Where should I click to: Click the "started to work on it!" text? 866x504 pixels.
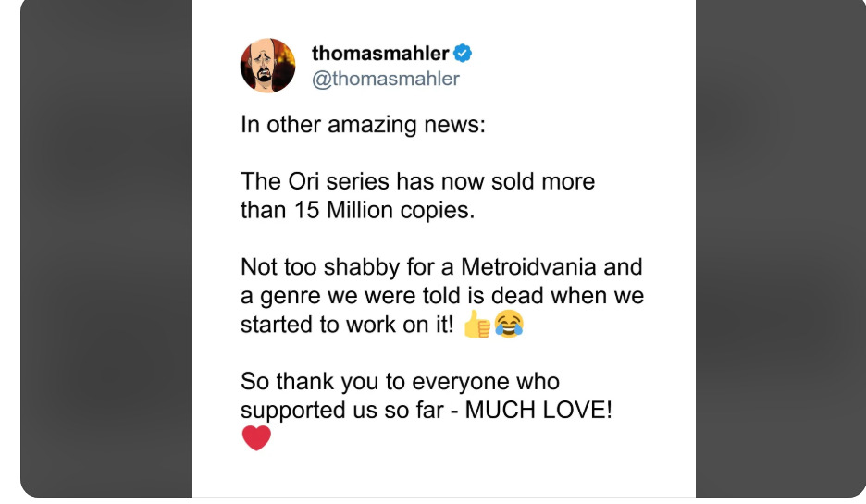(347, 326)
